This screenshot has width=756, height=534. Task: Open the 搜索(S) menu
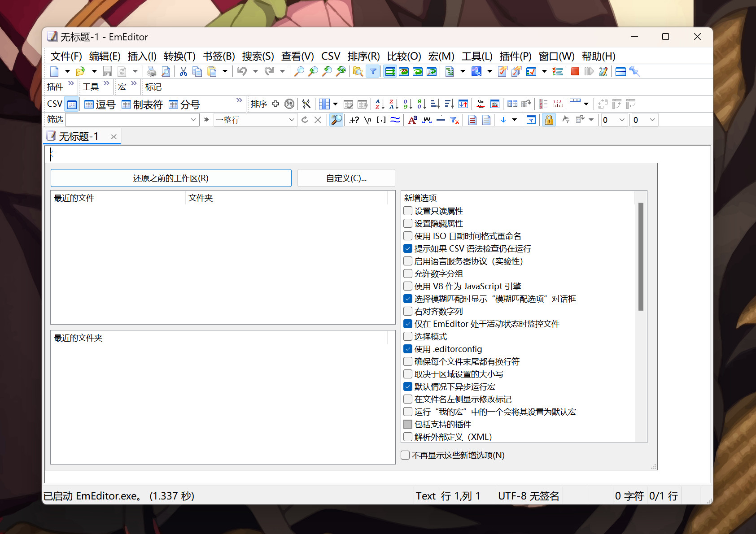(x=258, y=56)
